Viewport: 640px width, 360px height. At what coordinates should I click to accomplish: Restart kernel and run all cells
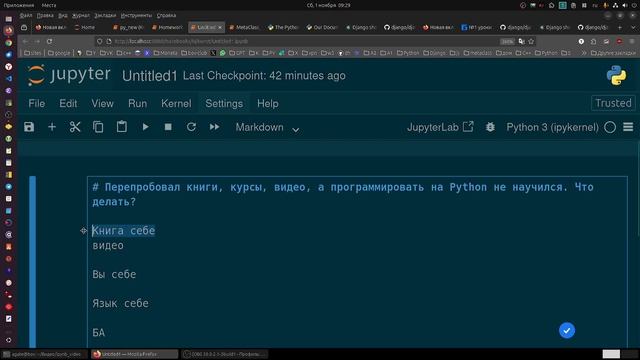click(x=214, y=127)
